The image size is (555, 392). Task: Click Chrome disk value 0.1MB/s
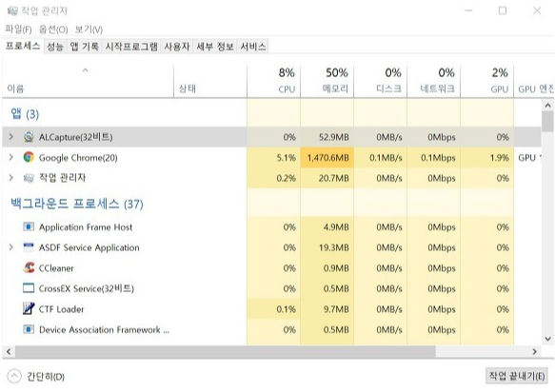coord(386,157)
